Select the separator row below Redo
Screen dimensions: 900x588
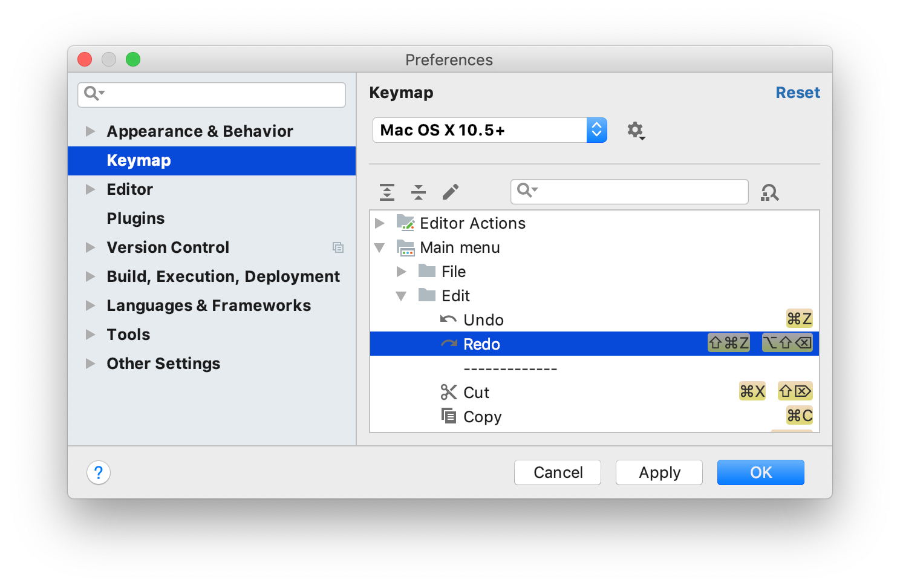[595, 368]
